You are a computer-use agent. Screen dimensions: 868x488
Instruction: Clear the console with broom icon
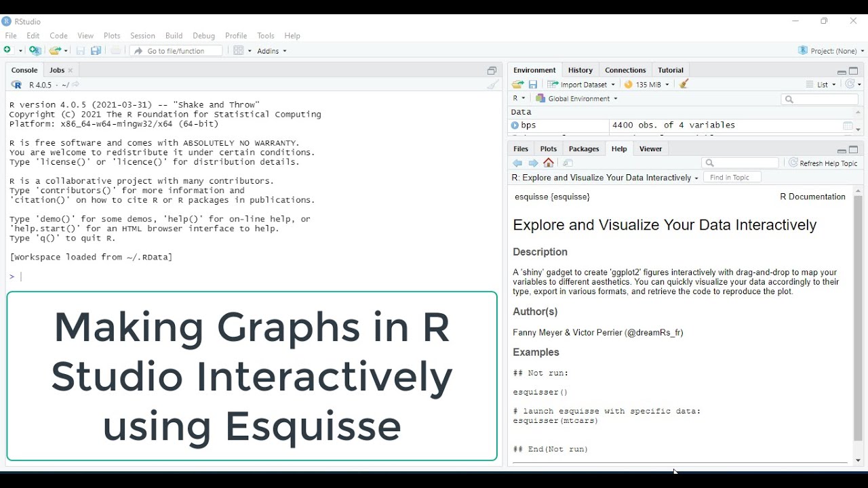point(493,85)
